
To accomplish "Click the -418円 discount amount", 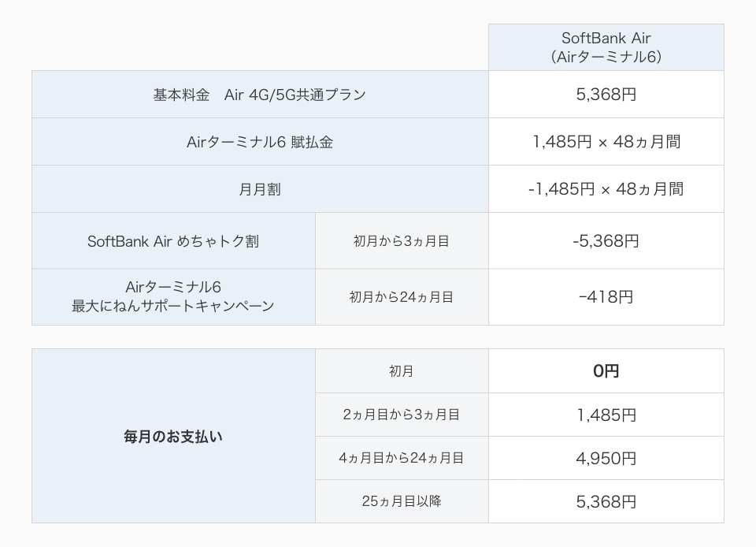I will click(x=606, y=297).
